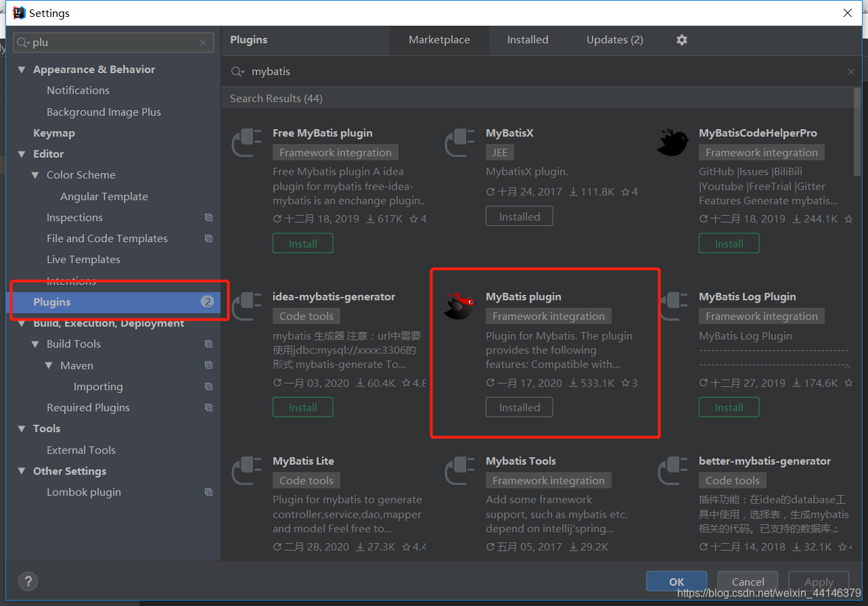
Task: Click Installed button under MyBatisX
Action: pos(520,216)
